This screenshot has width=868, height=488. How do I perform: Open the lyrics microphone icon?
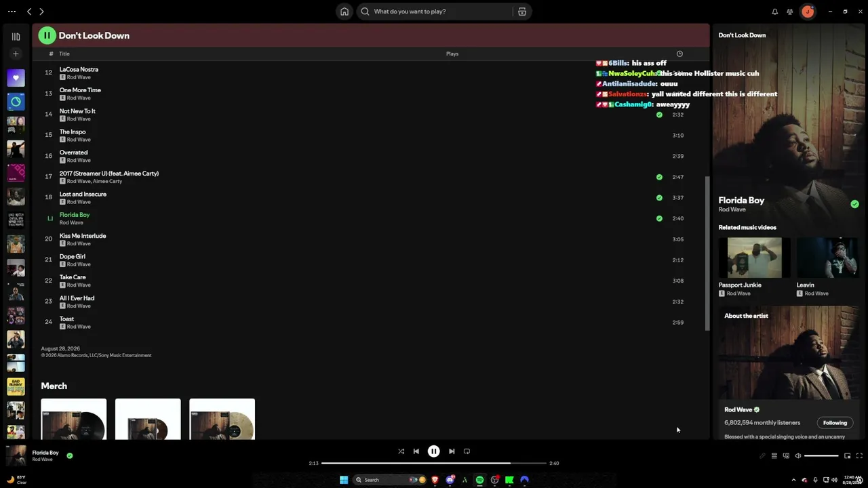click(x=762, y=456)
